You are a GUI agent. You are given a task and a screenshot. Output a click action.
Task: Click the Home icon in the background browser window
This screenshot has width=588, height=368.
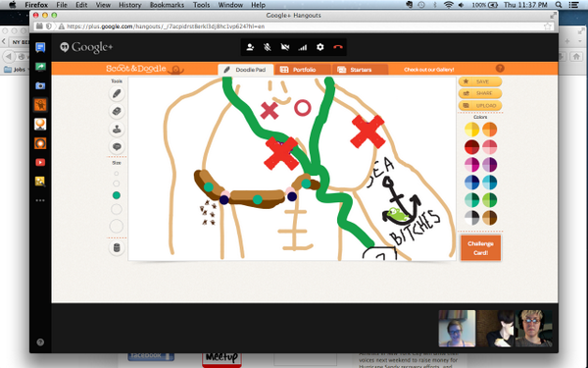pyautogui.click(x=576, y=56)
